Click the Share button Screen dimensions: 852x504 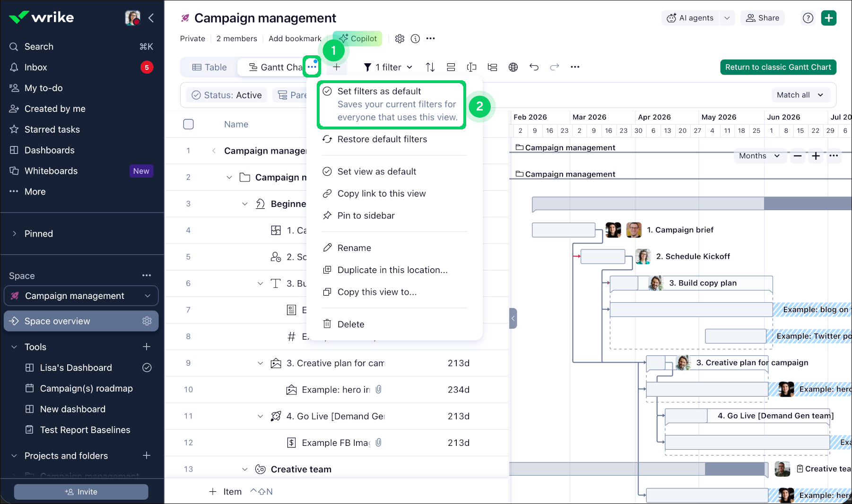pyautogui.click(x=762, y=18)
